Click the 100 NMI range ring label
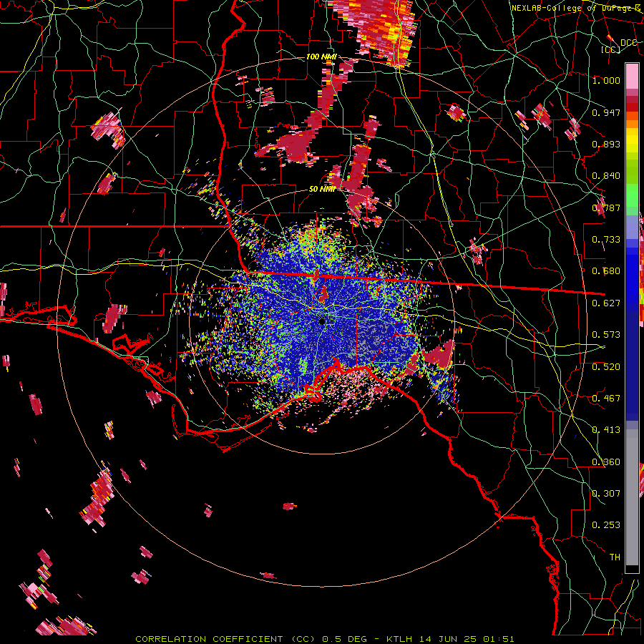This screenshot has width=644, height=644. click(321, 57)
